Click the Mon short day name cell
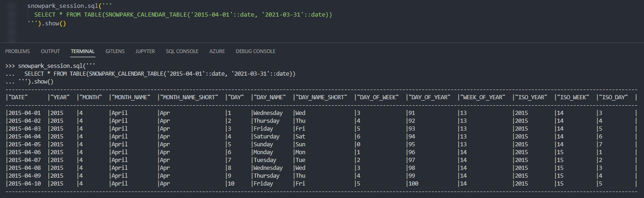 pyautogui.click(x=300, y=152)
